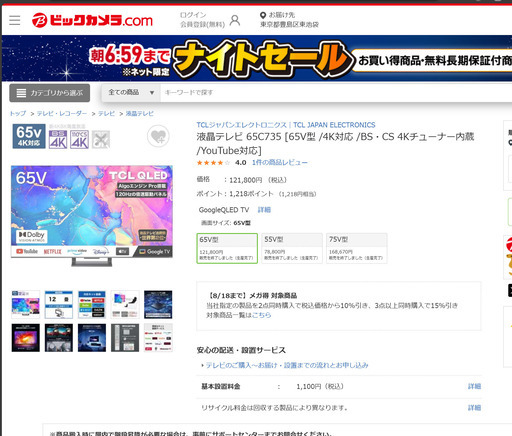The image size is (512, 436).
Task: Click 東京都豊島区東池袋 delivery address
Action: [x=289, y=24]
